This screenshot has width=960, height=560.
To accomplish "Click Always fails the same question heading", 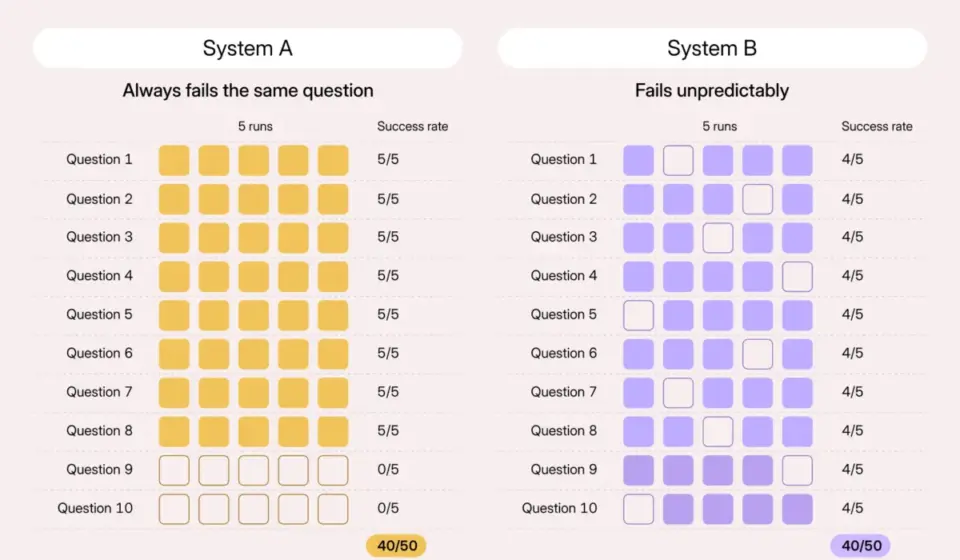I will tap(248, 91).
